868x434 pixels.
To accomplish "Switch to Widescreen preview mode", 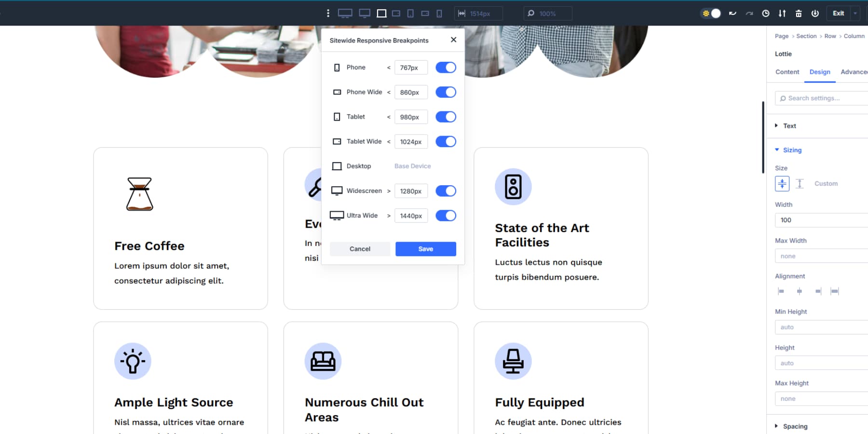I will point(365,13).
